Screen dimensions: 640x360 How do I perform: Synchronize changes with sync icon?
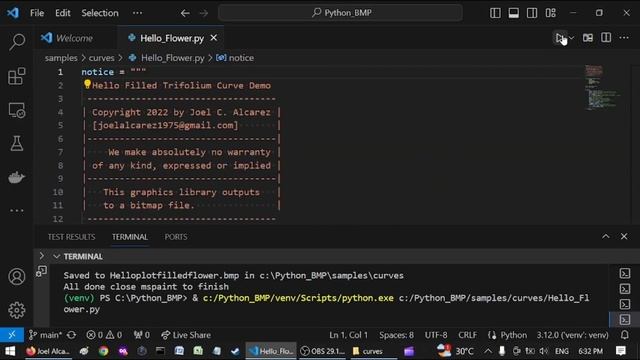[71, 335]
